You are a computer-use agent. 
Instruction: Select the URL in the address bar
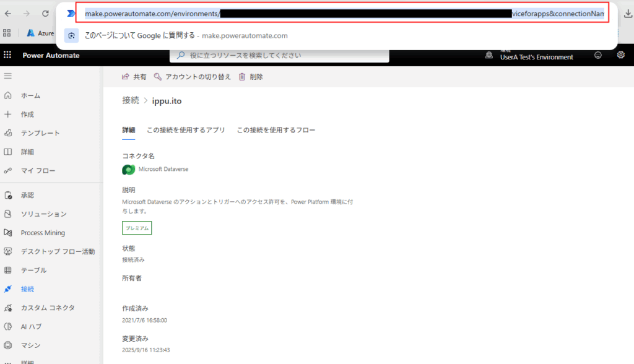pyautogui.click(x=344, y=14)
